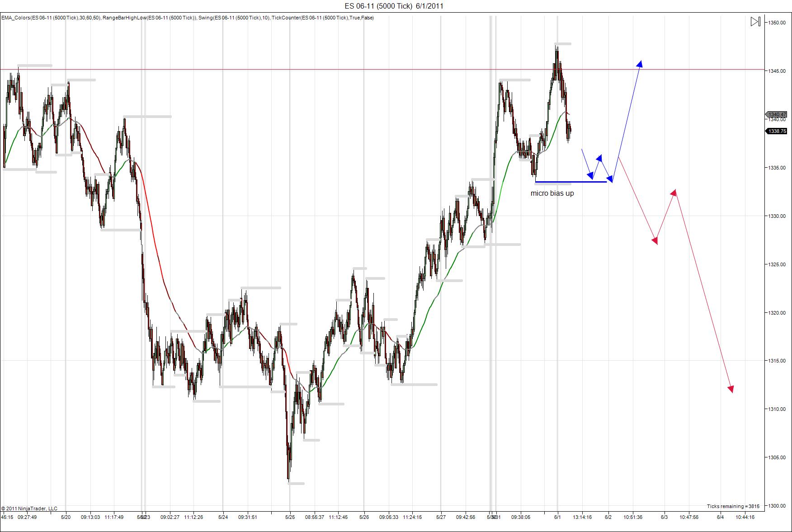Click the 1335.00 price axis label
The image size is (792, 532).
tap(777, 168)
